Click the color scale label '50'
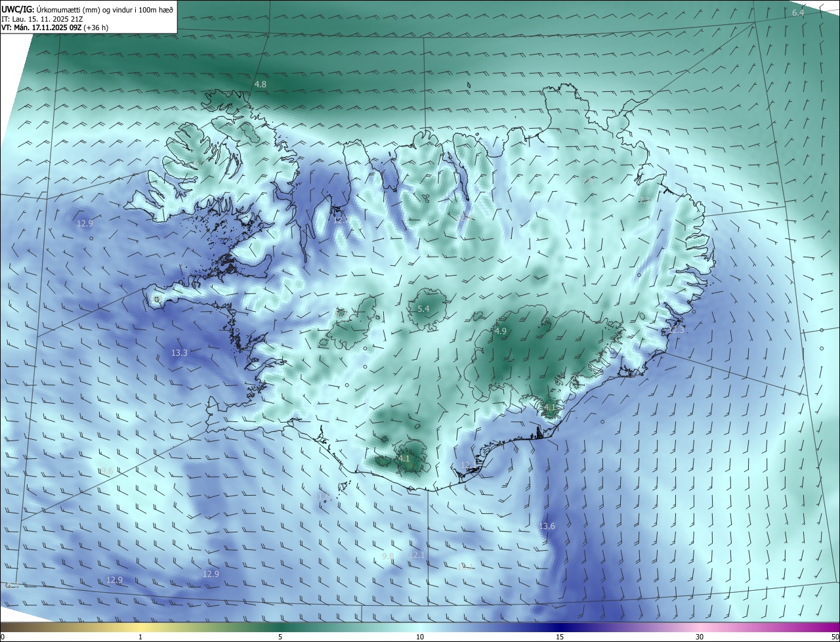The width and height of the screenshot is (840, 642). click(x=835, y=637)
